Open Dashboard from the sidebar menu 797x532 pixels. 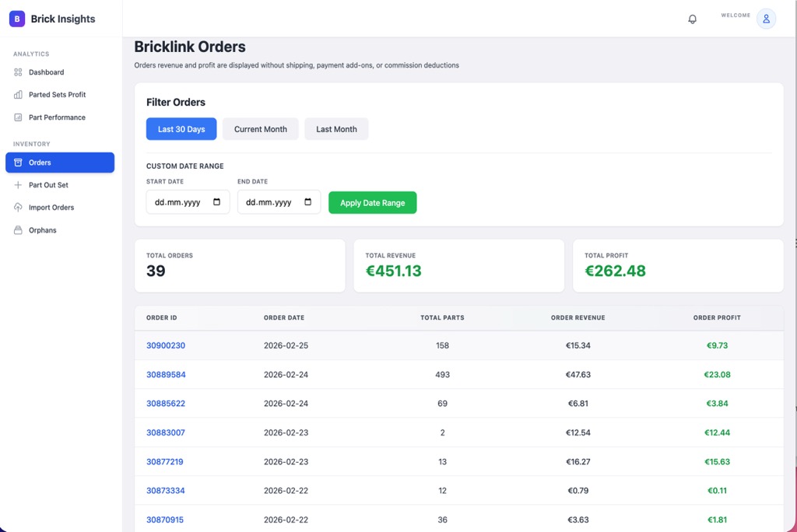(47, 72)
